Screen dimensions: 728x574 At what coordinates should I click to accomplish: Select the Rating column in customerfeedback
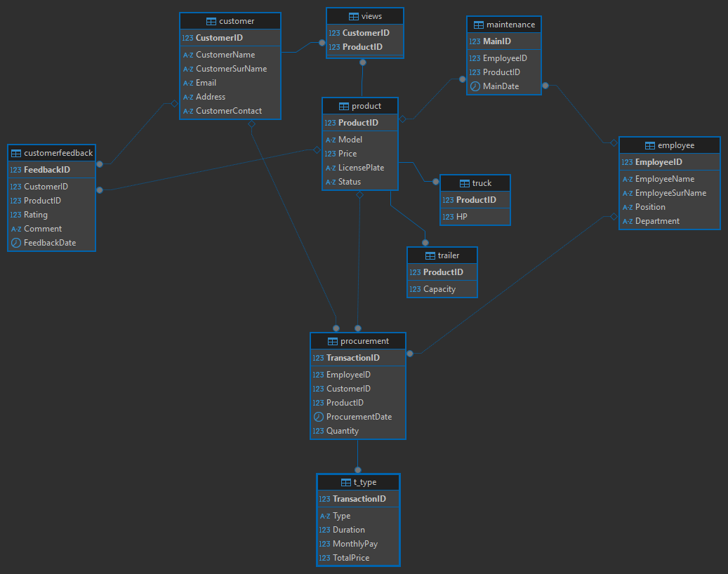(36, 215)
